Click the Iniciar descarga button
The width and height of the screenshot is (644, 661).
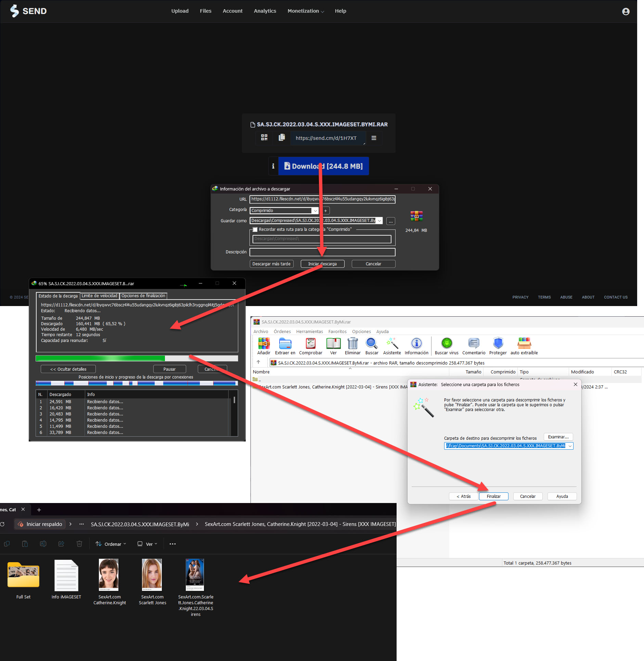click(x=322, y=264)
